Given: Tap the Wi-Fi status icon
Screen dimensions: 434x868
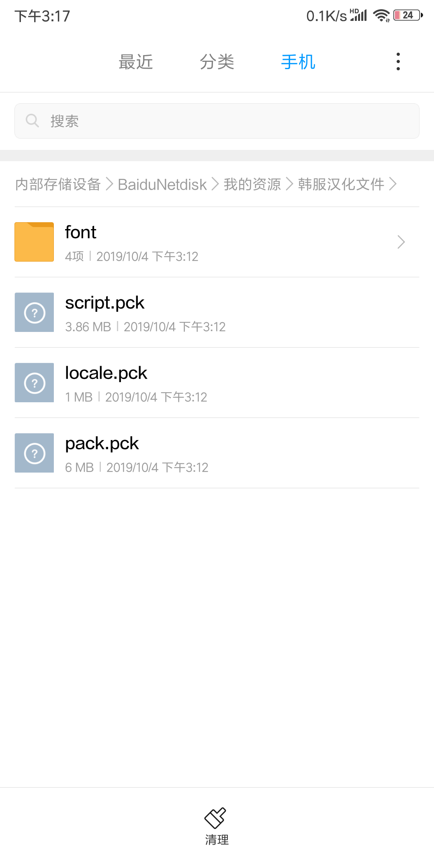Looking at the screenshot, I should click(381, 15).
